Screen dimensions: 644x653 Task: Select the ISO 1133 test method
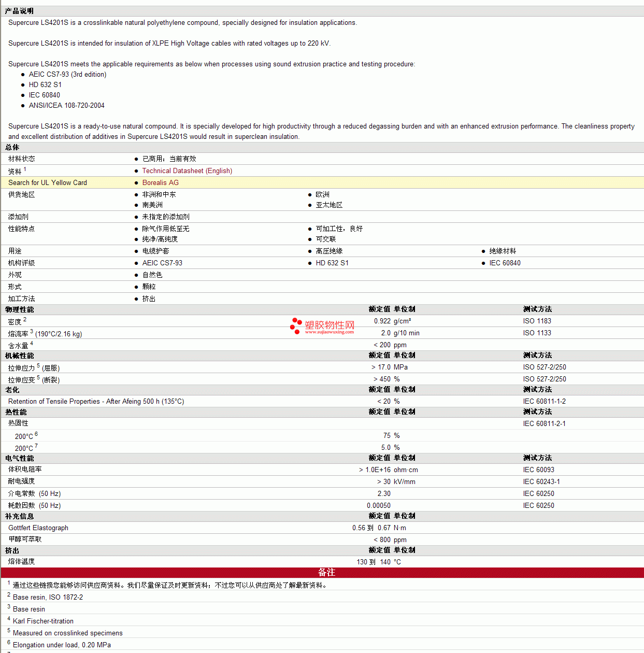click(x=537, y=333)
